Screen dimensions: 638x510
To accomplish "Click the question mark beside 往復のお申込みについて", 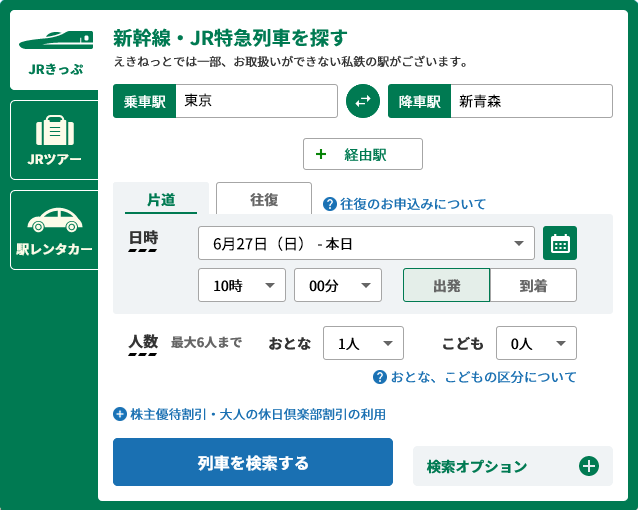I will (x=330, y=204).
